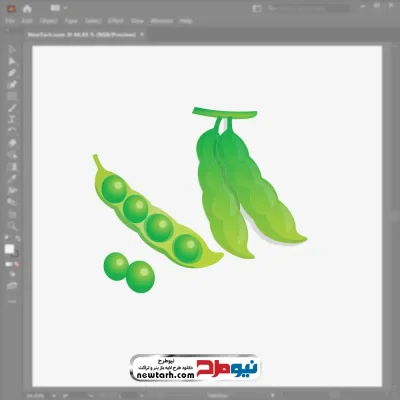Expand the Arrange Documents dropdown arrow
The height and width of the screenshot is (400, 400).
pos(66,8)
